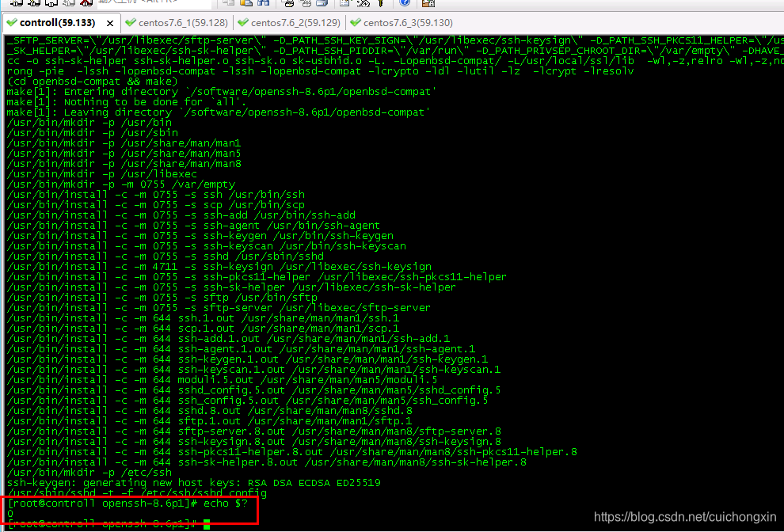Click the '(cd openbsd-compat && make)' line

92,82
